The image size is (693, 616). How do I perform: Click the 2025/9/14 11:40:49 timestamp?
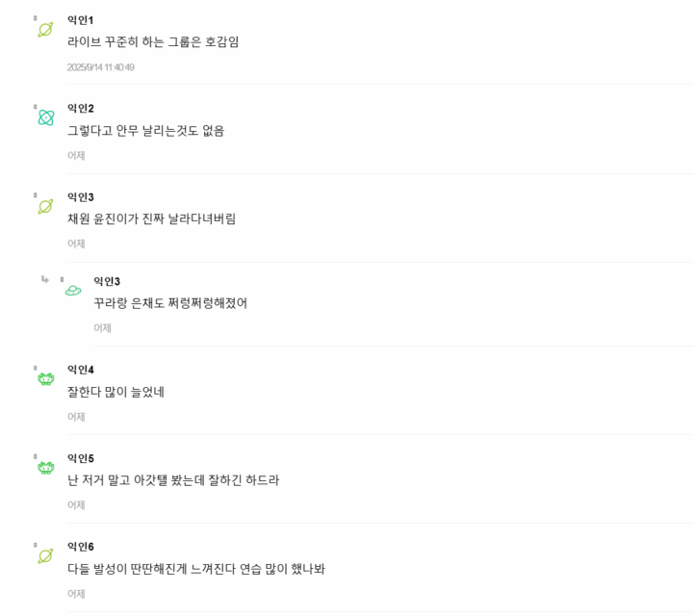pyautogui.click(x=100, y=67)
